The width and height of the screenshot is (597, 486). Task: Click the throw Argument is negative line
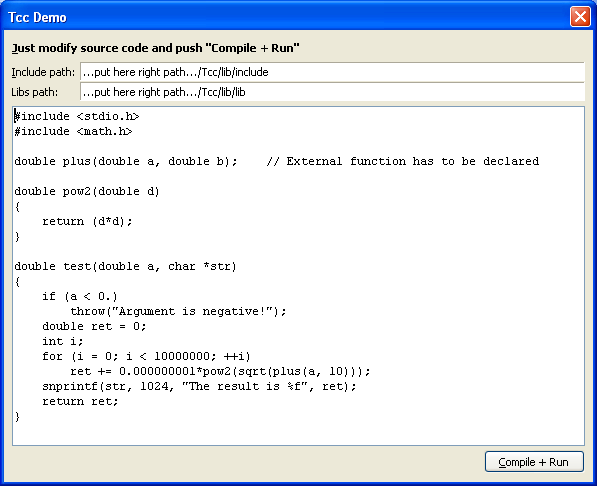(178, 311)
